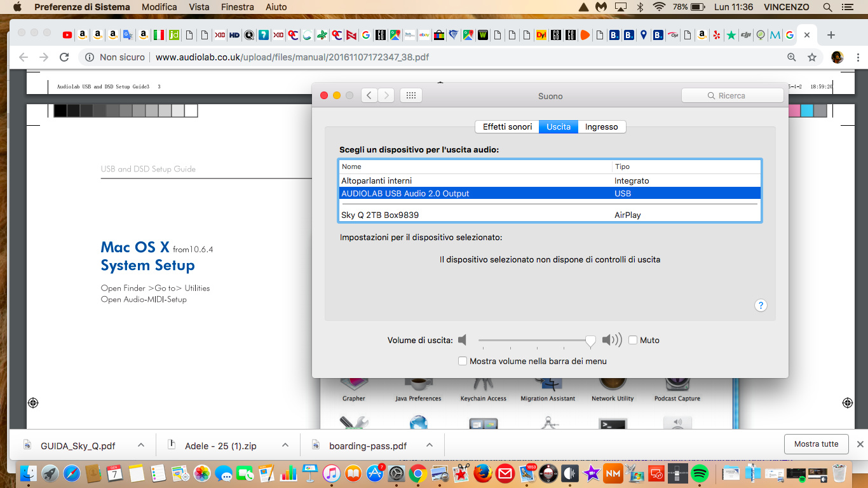
Task: Close the active Chrome tab
Action: pyautogui.click(x=807, y=35)
